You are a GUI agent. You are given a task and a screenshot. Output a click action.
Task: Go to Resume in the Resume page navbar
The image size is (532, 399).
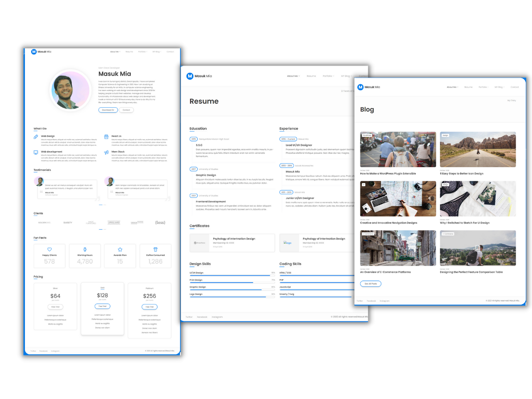point(311,76)
